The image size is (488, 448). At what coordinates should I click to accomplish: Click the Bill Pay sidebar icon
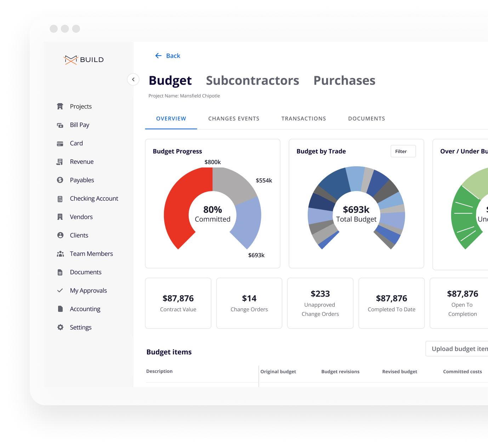(60, 125)
